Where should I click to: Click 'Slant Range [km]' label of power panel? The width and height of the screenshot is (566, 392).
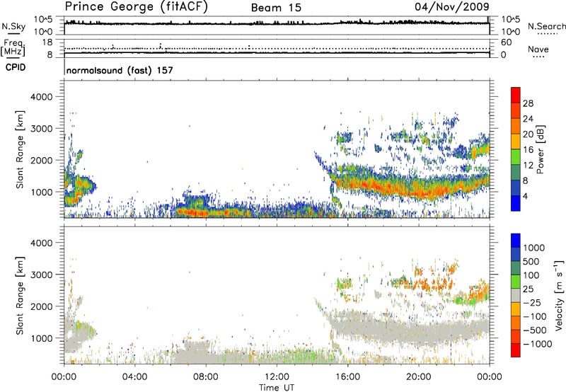[x=21, y=149]
